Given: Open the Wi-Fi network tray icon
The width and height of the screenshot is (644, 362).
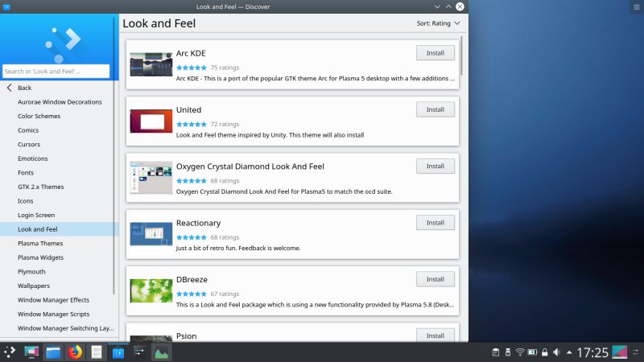Looking at the screenshot, I should [520, 352].
